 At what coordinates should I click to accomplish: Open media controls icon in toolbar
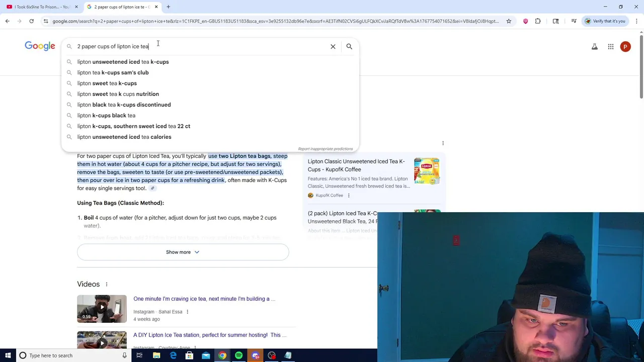pyautogui.click(x=574, y=21)
